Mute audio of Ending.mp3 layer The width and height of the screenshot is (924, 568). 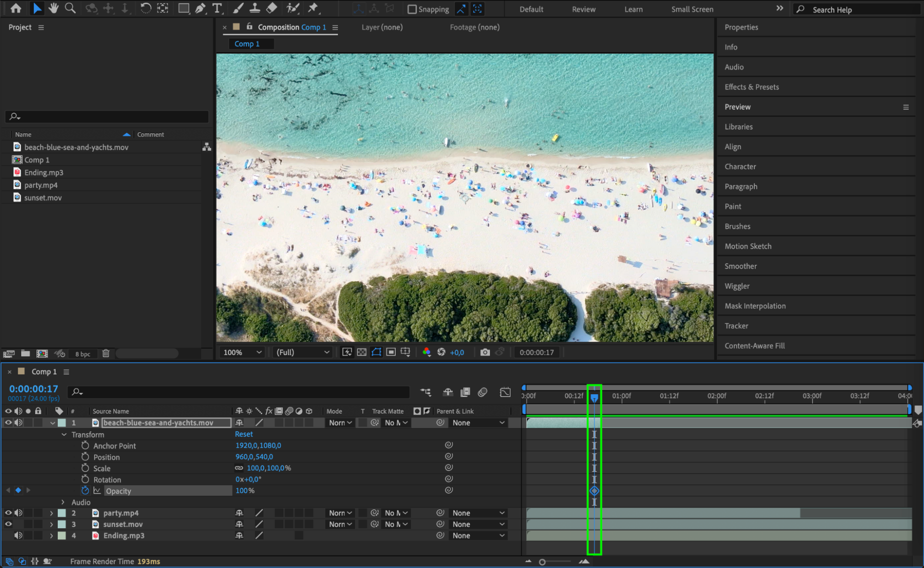click(18, 535)
